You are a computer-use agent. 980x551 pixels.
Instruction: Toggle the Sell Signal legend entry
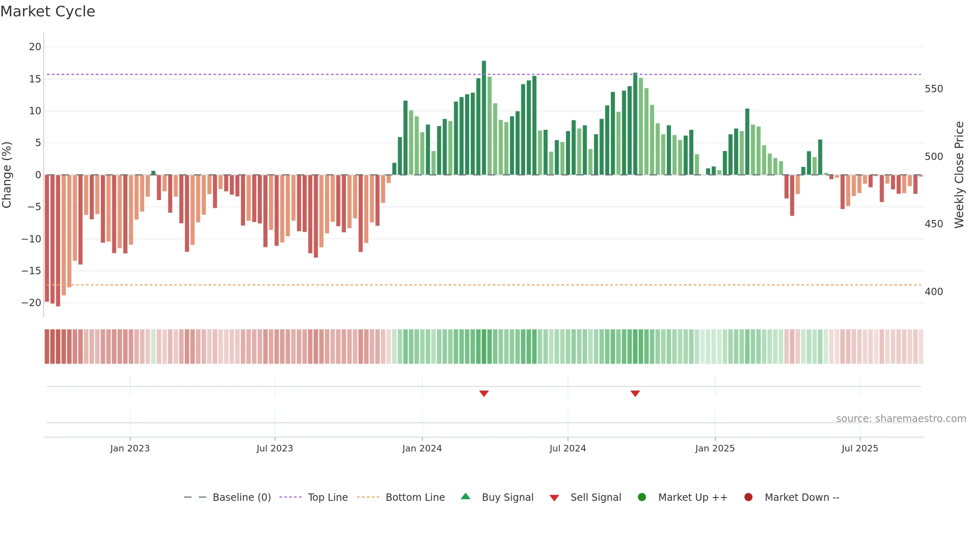point(585,497)
